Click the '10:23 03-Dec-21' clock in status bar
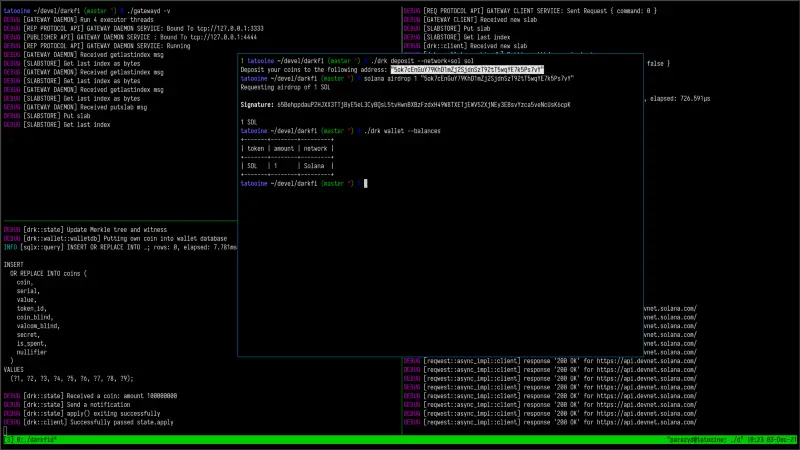 click(772, 439)
